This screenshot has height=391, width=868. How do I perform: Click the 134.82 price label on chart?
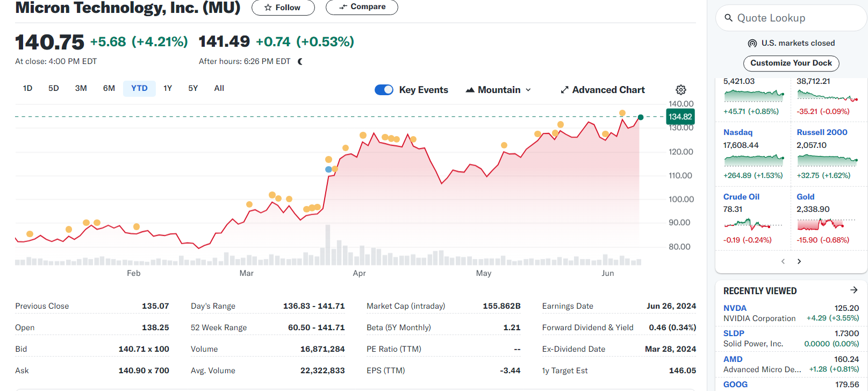pyautogui.click(x=680, y=117)
